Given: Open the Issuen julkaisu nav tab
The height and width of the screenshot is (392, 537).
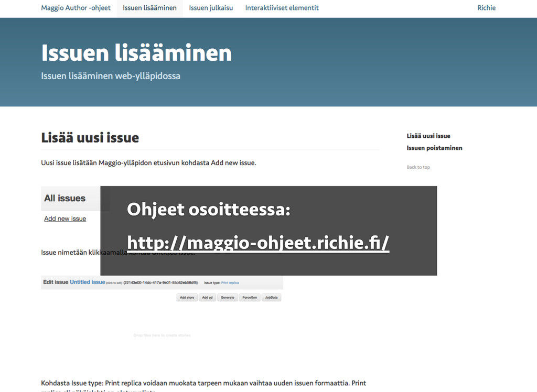Looking at the screenshot, I should [211, 8].
